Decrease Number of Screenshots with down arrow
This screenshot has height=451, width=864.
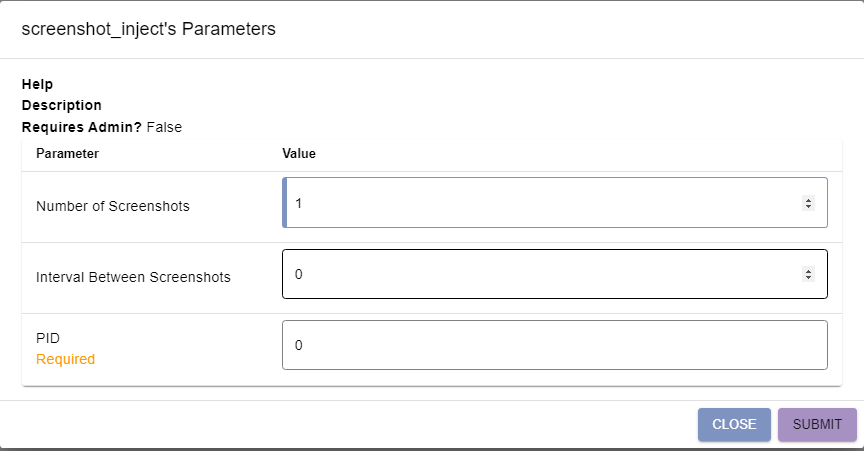(808, 207)
